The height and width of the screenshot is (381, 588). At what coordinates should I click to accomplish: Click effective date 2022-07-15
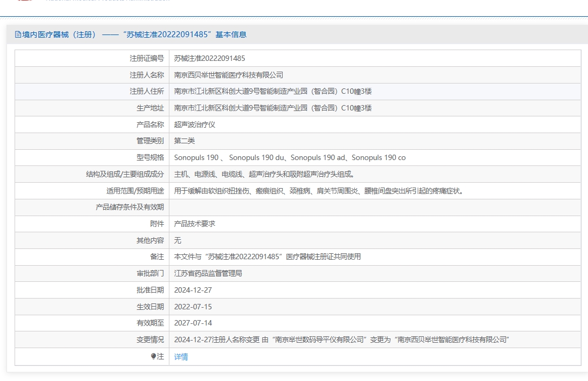point(193,307)
